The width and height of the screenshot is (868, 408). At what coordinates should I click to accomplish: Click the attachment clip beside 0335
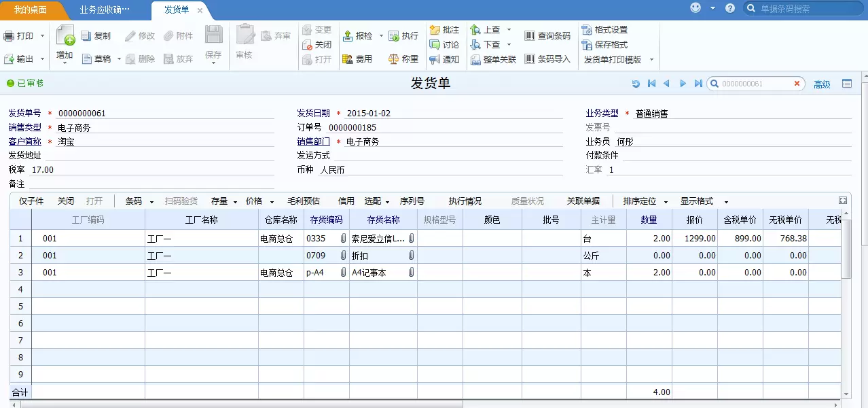(x=343, y=238)
